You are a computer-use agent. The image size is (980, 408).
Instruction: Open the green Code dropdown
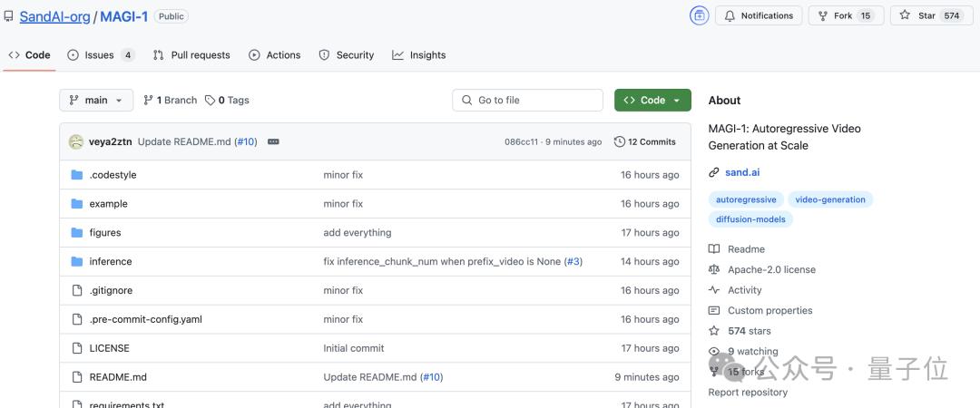[652, 100]
